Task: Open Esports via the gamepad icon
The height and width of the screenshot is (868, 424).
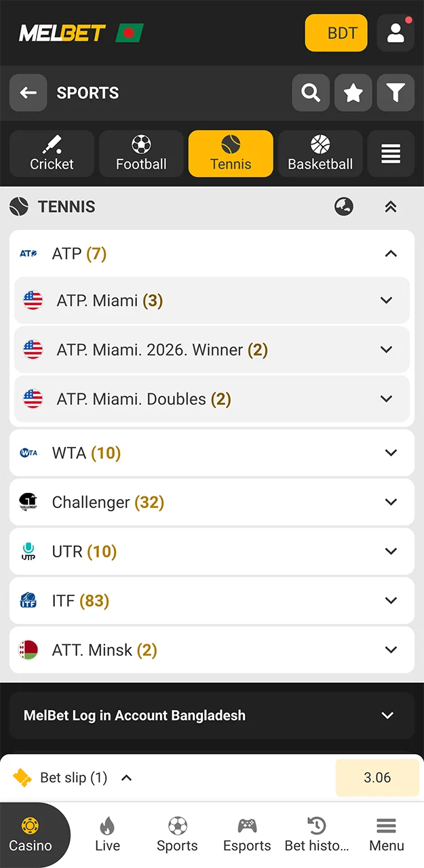Action: [247, 834]
